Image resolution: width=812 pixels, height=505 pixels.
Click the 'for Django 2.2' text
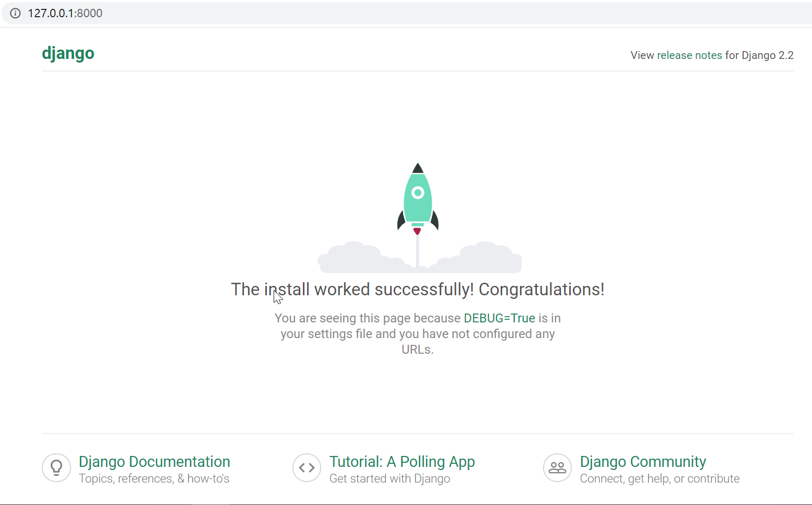[x=759, y=55]
